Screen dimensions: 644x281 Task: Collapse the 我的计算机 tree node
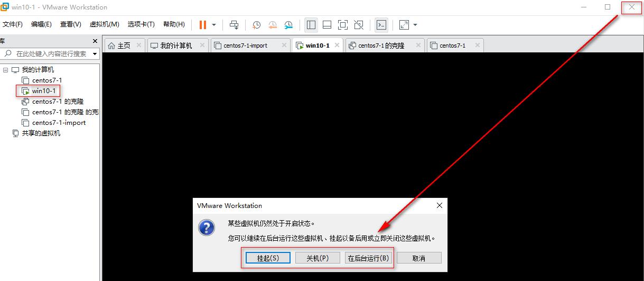5,70
